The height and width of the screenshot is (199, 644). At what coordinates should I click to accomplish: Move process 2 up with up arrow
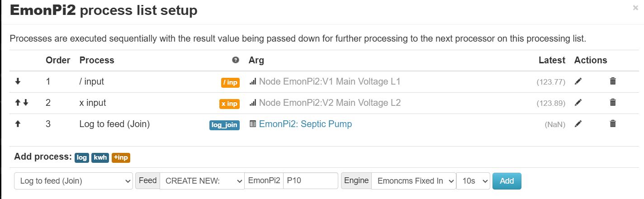tap(18, 103)
